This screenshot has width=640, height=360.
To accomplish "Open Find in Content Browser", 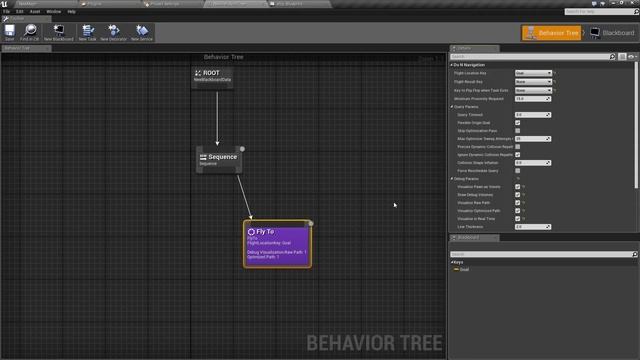I will 29,32.
